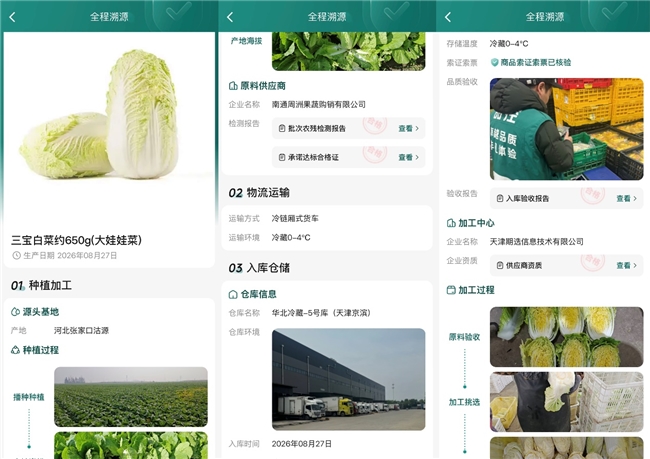Viewport: 650px width, 459px height.
Task: Open the 品质验收 inspector photo
Action: coord(567,129)
